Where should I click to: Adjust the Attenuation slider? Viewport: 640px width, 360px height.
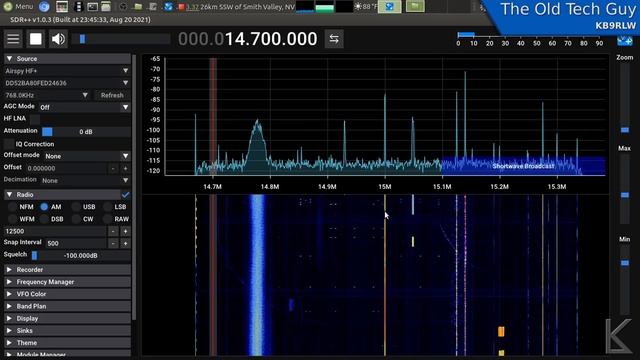click(86, 131)
